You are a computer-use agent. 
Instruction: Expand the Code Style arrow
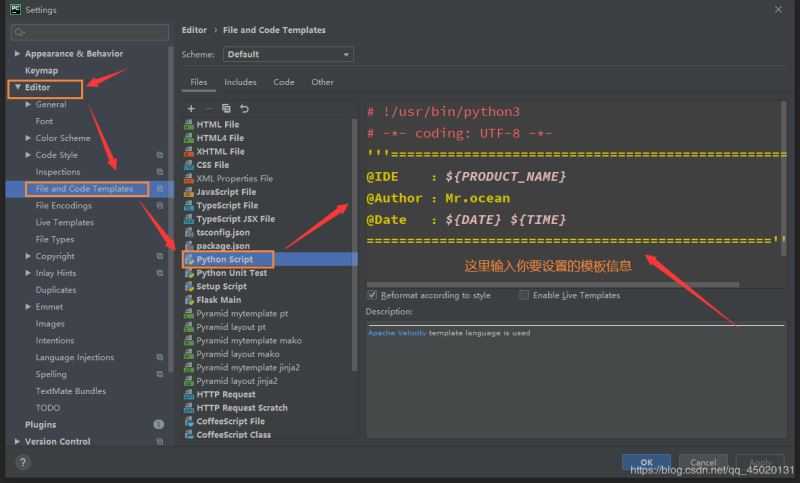(x=28, y=155)
